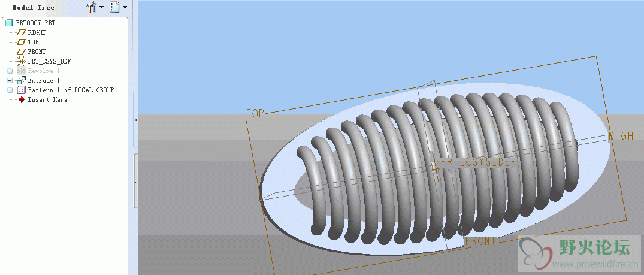
Task: Expand the Revolve 1 tree node
Action: click(10, 71)
